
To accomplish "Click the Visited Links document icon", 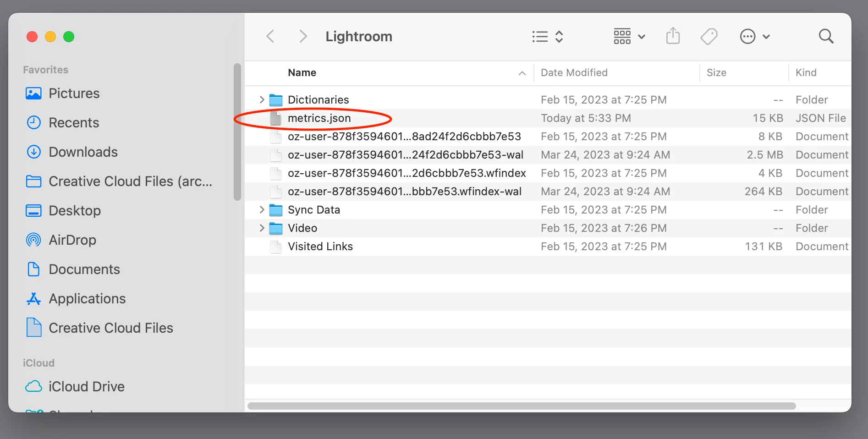I will point(276,247).
